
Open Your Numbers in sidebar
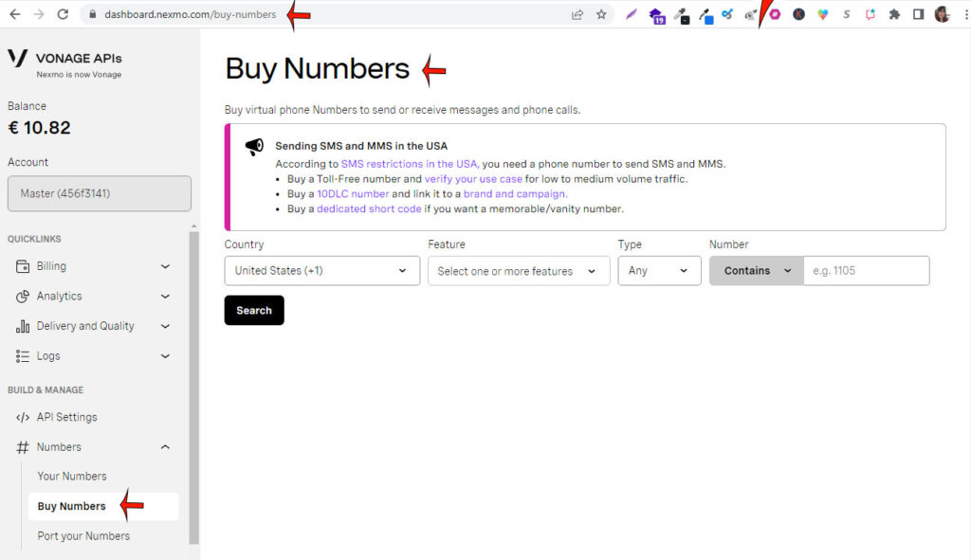click(x=72, y=476)
